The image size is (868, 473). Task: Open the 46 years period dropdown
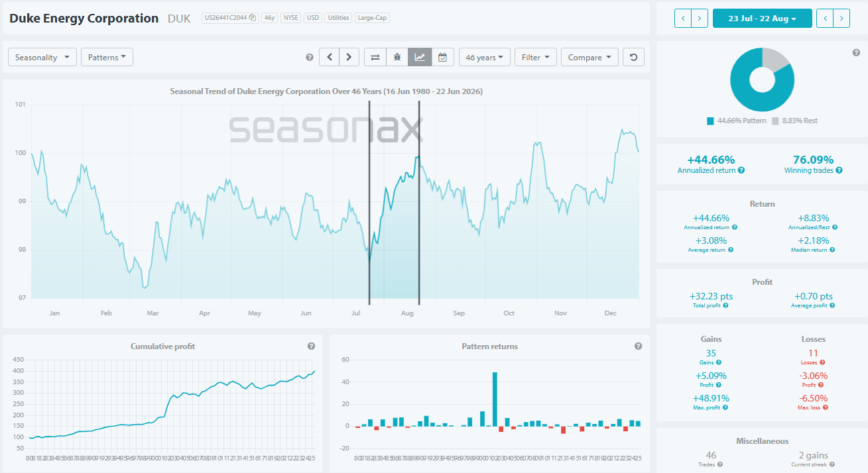coord(485,57)
